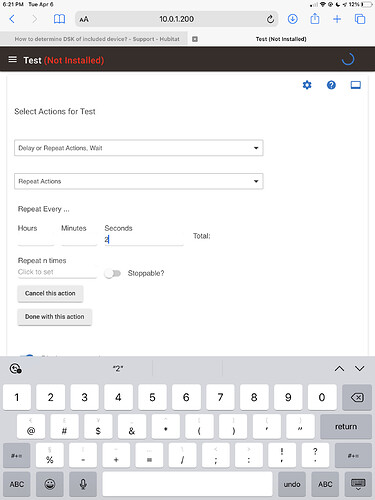The width and height of the screenshot is (375, 500).
Task: Show all tabs overview icon
Action: point(360,19)
